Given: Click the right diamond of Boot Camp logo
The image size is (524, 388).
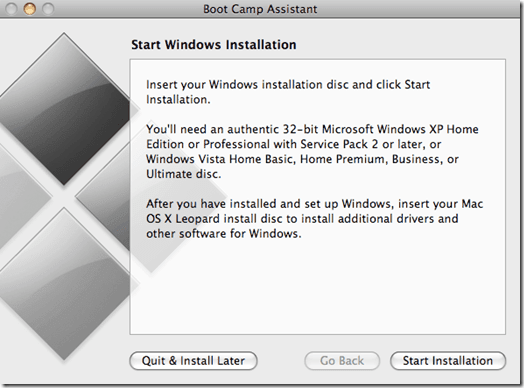Looking at the screenshot, I should coord(104,196).
